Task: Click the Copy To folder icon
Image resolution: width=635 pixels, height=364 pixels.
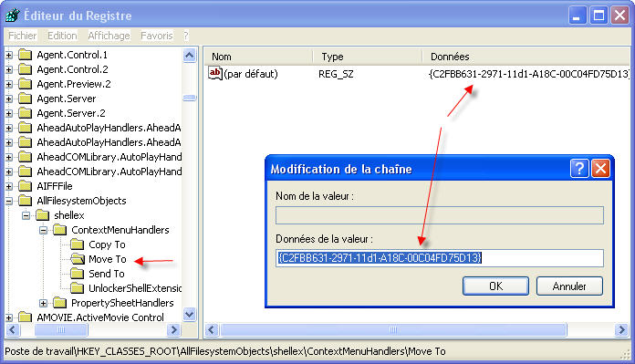Action: (x=77, y=244)
